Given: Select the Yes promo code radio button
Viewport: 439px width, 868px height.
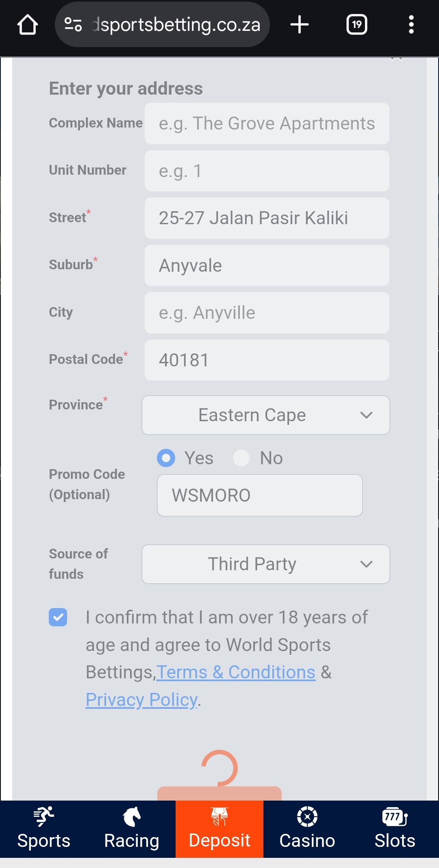Looking at the screenshot, I should click(x=166, y=458).
